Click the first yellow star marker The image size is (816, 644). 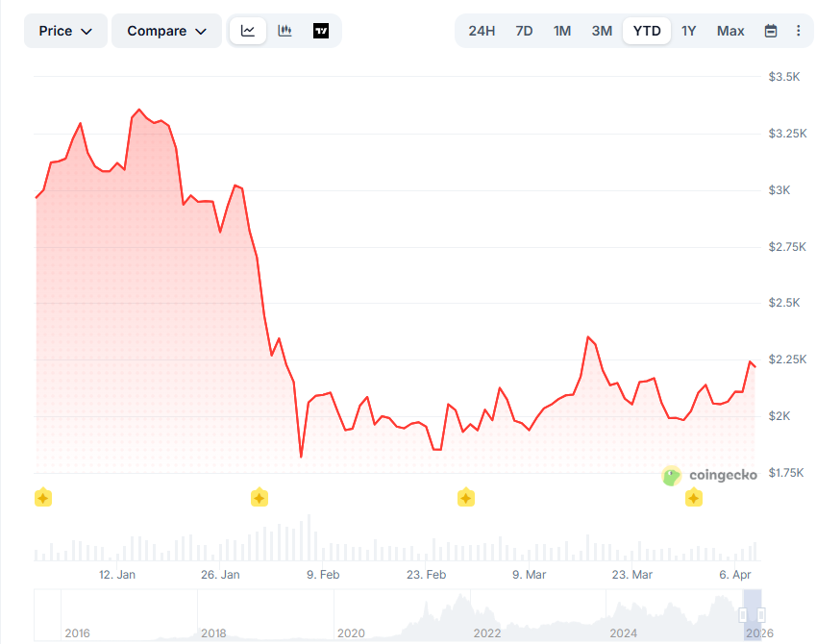point(42,498)
